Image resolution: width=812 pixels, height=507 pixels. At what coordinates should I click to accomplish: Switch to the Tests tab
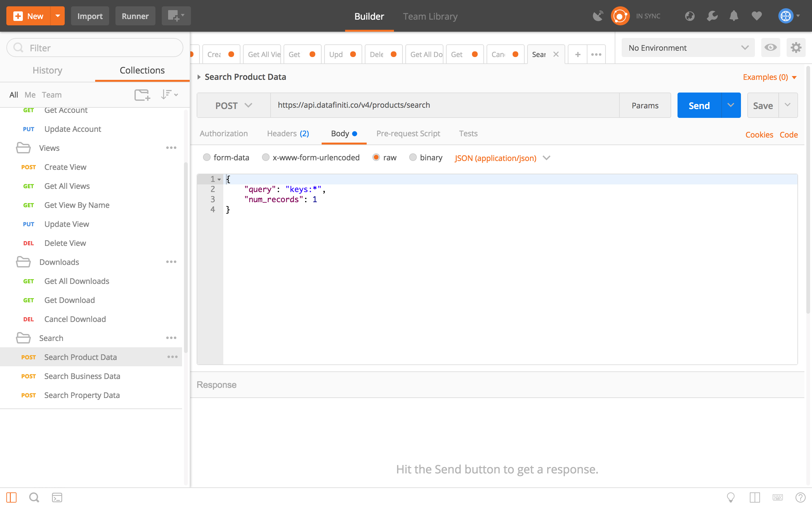(x=468, y=133)
